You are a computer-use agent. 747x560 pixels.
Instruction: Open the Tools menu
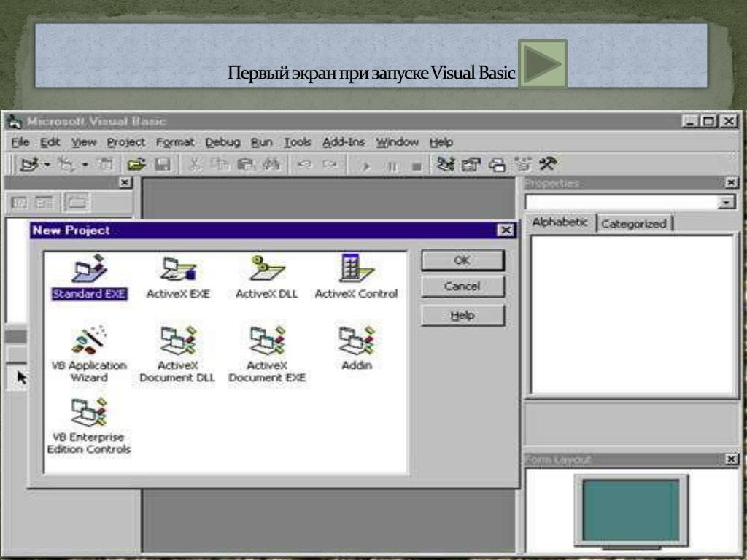(298, 142)
